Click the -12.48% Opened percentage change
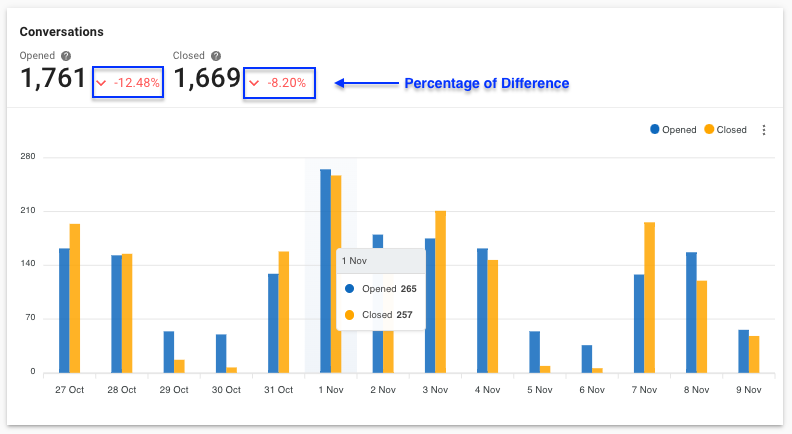The image size is (792, 434). click(136, 83)
